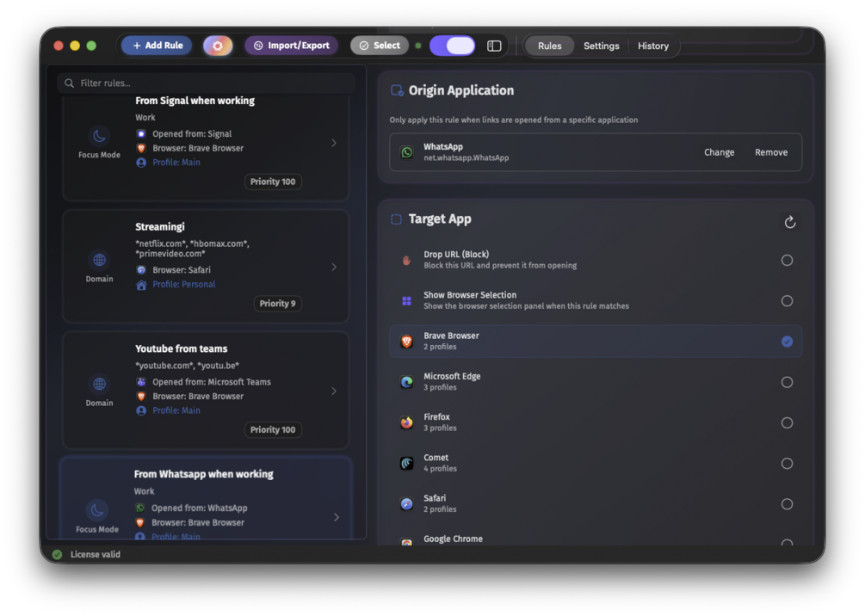865x616 pixels.
Task: Click the WhatsApp origin app icon
Action: 406,152
